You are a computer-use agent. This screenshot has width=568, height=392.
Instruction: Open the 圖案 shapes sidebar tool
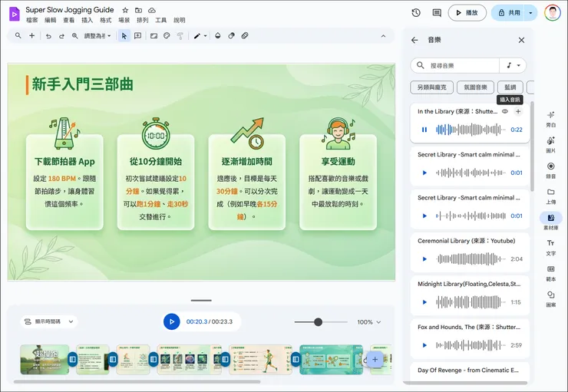tap(550, 298)
